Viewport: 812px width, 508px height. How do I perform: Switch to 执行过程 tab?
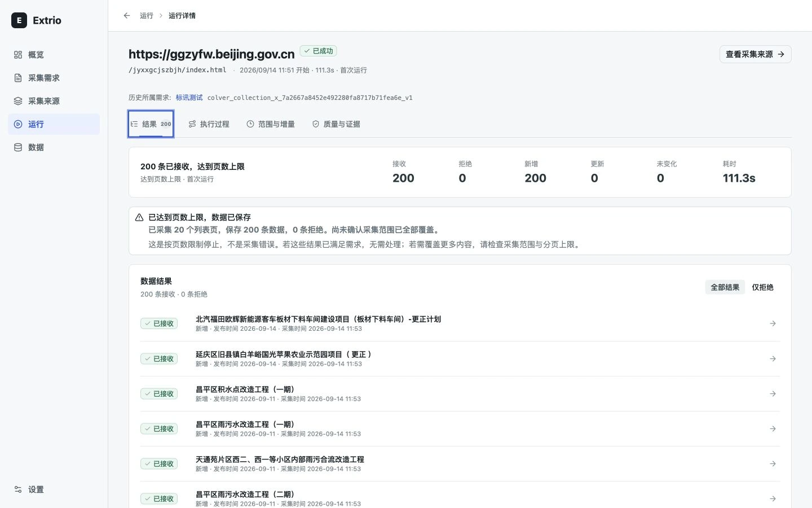point(209,124)
